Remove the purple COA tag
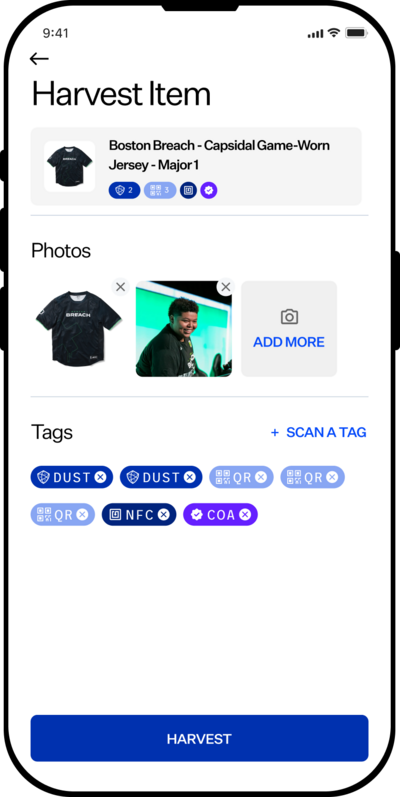 245,515
